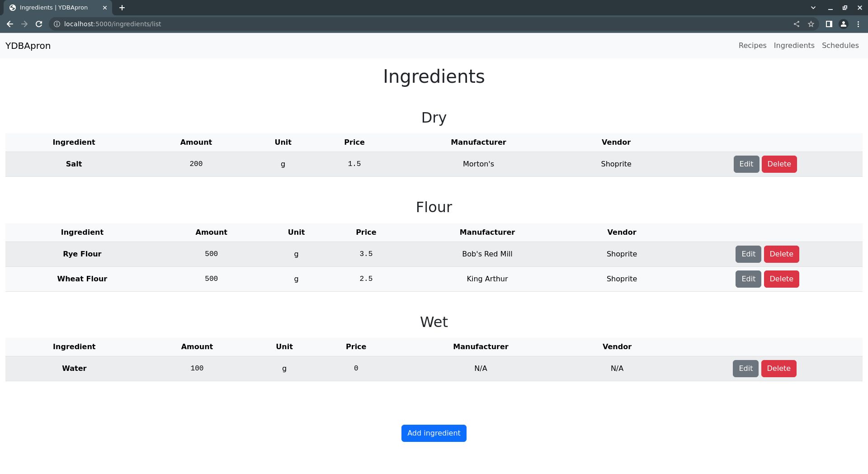Edit the Salt ingredient
868x474 pixels.
(746, 164)
